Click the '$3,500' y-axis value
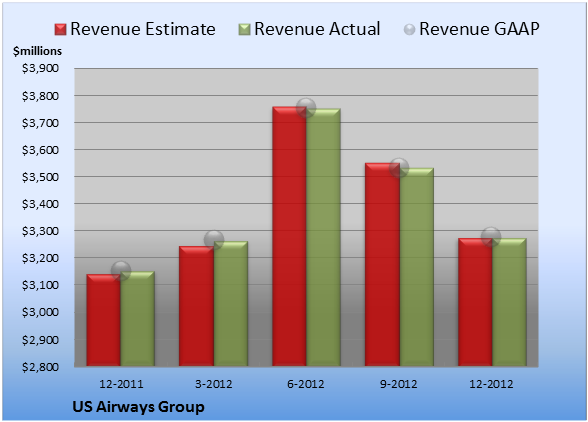This screenshot has height=422, width=588. point(40,177)
